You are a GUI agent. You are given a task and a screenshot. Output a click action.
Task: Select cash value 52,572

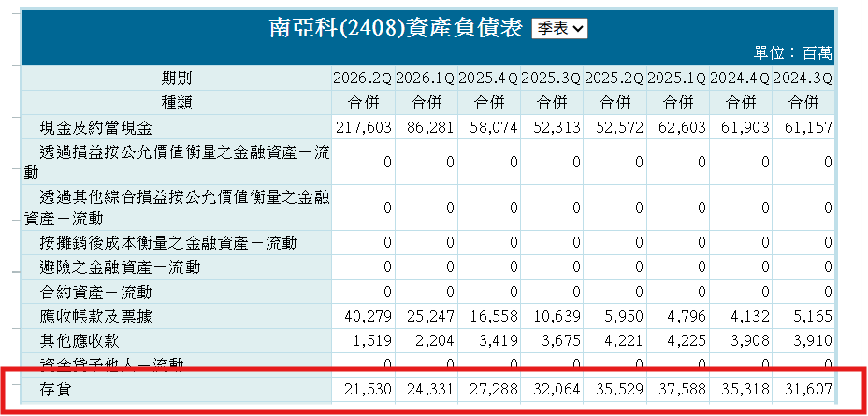[x=619, y=128]
